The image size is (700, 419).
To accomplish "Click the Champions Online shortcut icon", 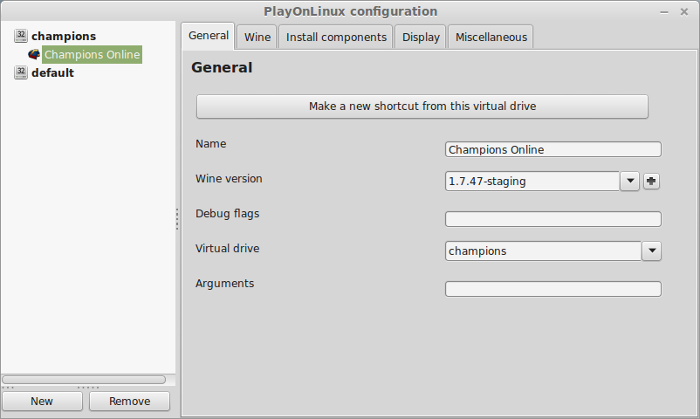I will tap(34, 54).
